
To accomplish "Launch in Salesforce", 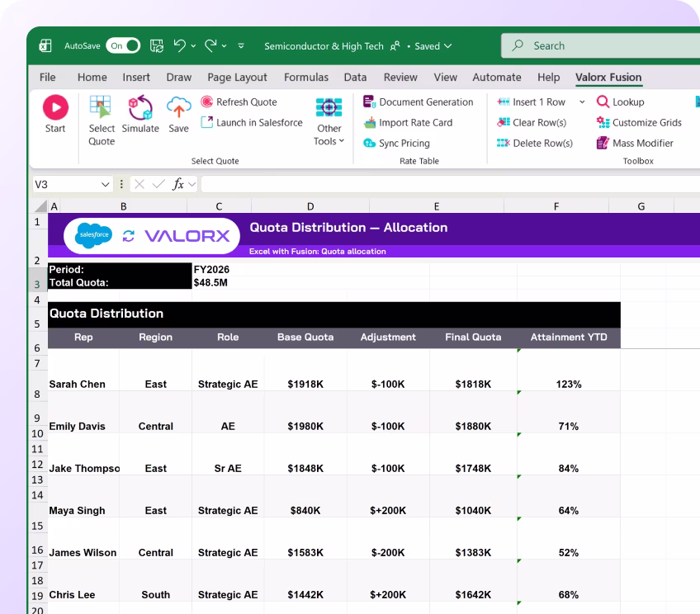I will click(252, 122).
